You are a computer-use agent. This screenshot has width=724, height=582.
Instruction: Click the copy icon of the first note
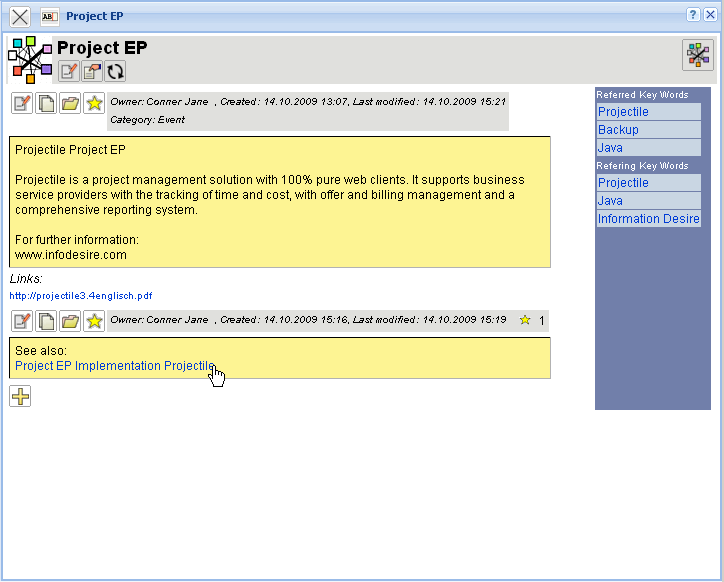(46, 103)
